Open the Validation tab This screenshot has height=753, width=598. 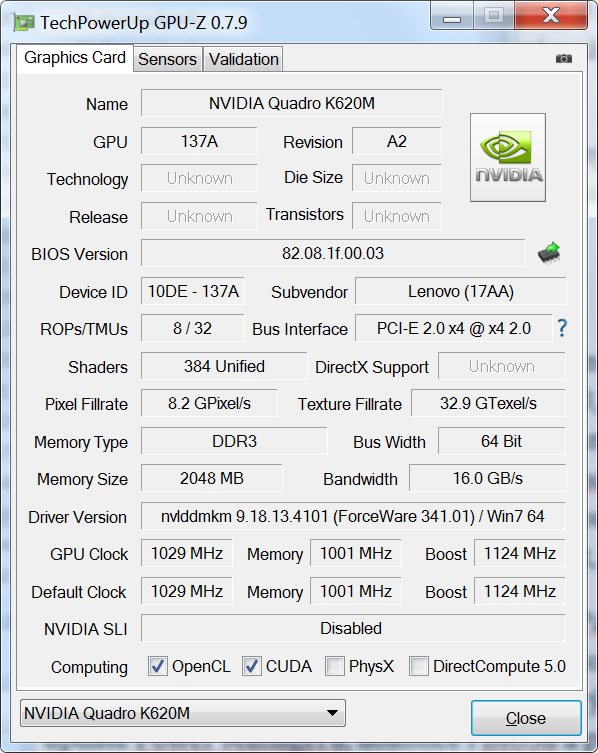(244, 59)
